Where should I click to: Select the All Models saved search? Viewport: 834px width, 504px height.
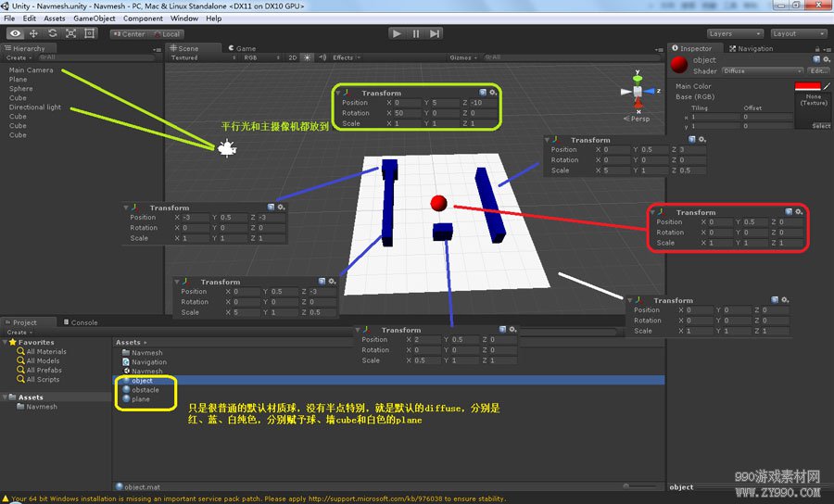tap(38, 360)
